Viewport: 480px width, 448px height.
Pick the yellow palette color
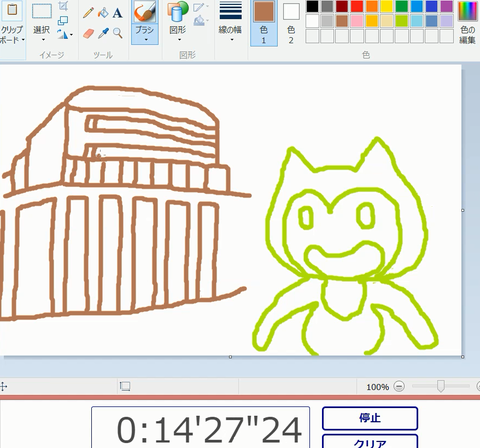[x=387, y=6]
